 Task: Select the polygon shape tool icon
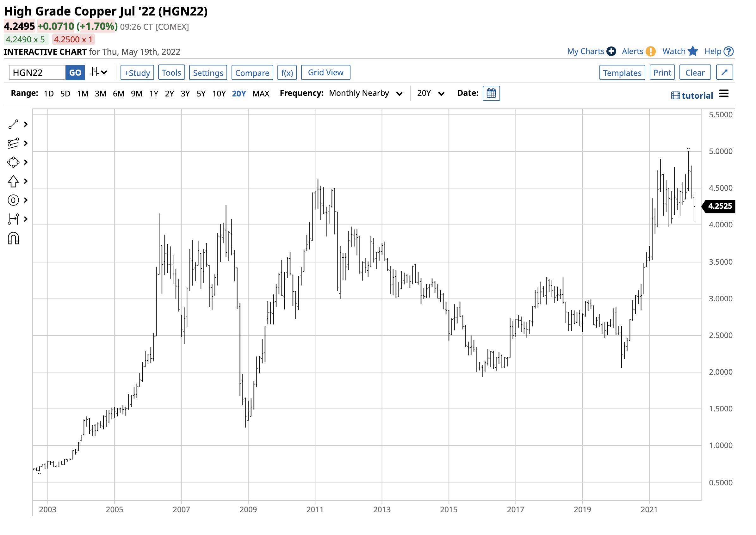tap(13, 163)
